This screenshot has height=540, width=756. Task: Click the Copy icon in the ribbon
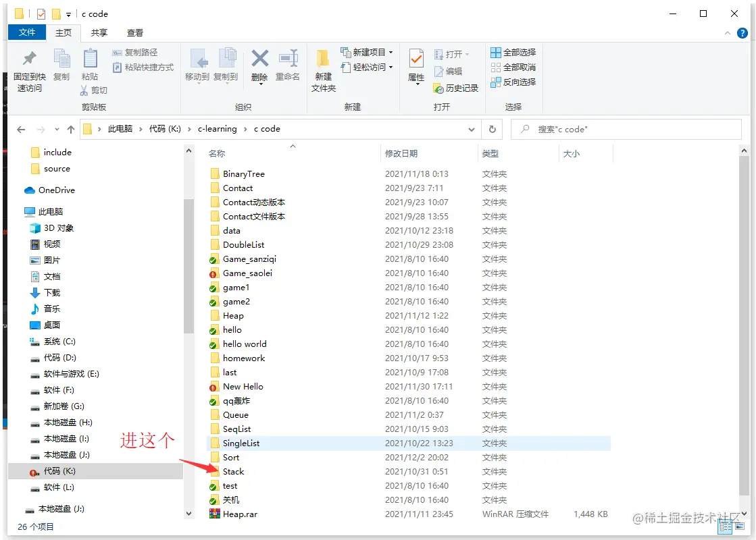61,59
